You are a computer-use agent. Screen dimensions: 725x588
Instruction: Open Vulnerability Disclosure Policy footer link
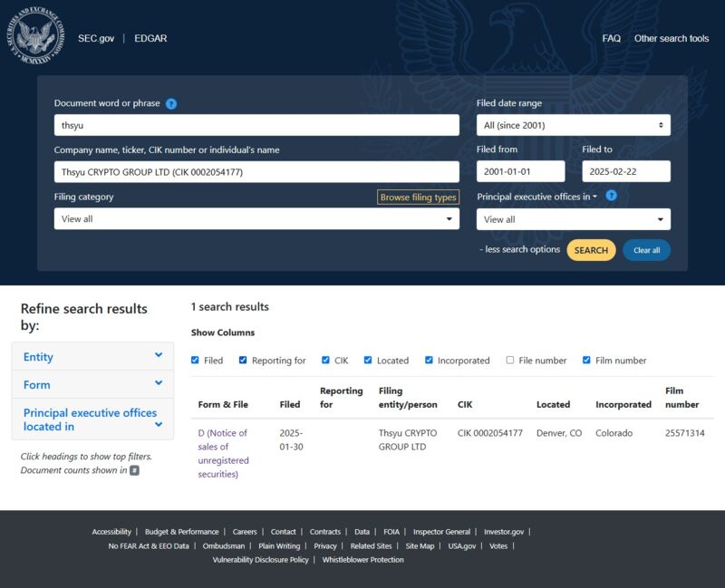coord(260,560)
